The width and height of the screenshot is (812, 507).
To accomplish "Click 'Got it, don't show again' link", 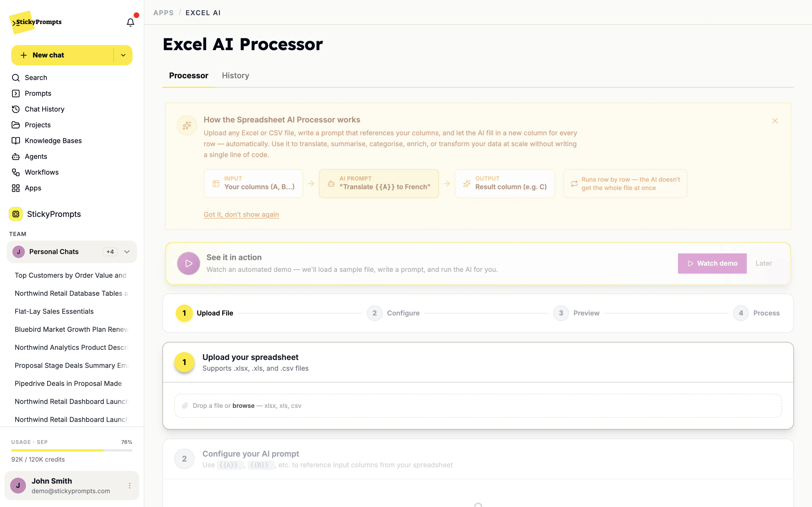I will (241, 215).
